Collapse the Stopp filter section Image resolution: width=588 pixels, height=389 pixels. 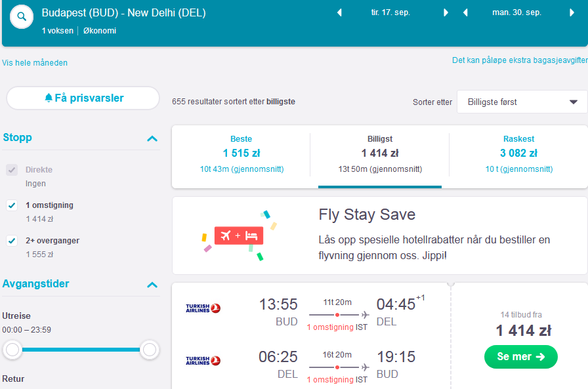click(x=152, y=138)
